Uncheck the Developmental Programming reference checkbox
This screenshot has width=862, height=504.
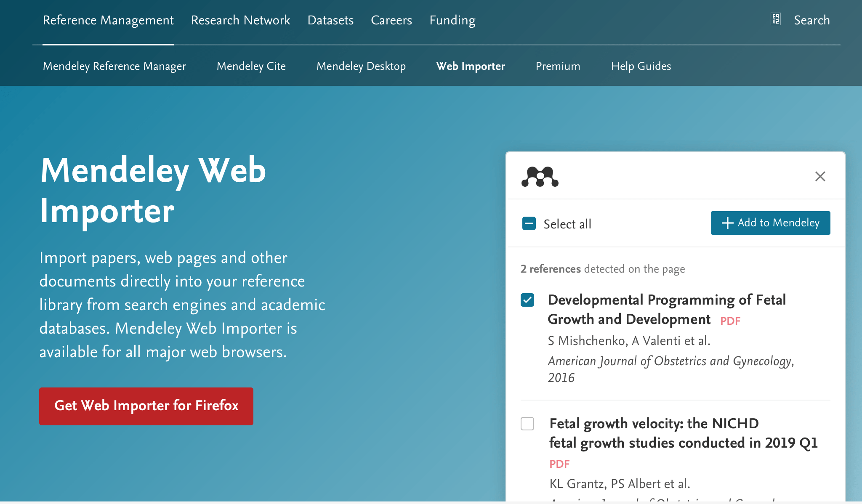pyautogui.click(x=527, y=300)
